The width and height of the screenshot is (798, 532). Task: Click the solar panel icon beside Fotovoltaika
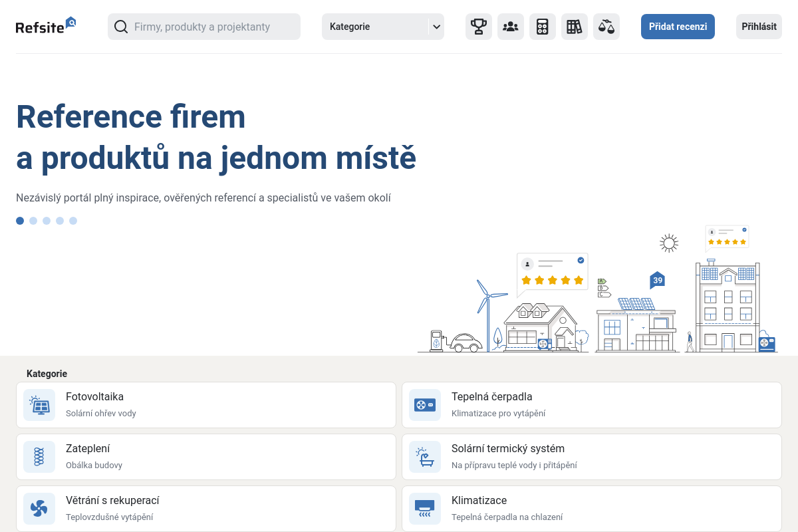coord(39,404)
